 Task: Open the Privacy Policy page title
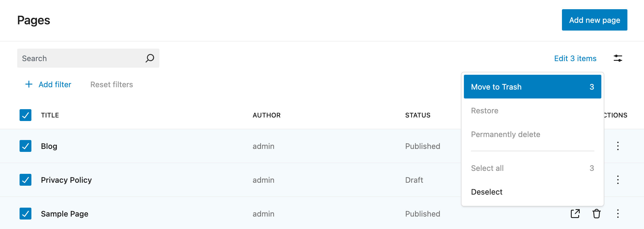point(66,180)
